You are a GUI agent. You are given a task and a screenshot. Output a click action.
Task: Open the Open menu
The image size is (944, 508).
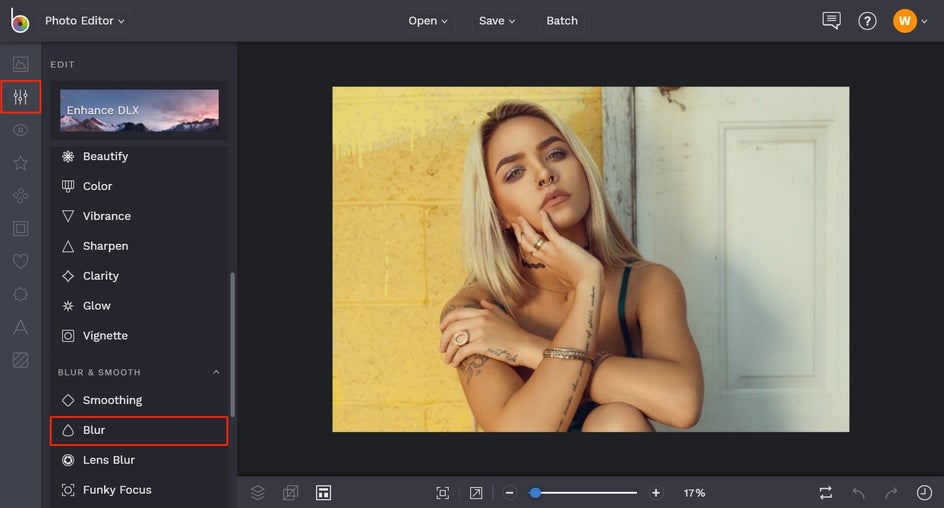(427, 20)
